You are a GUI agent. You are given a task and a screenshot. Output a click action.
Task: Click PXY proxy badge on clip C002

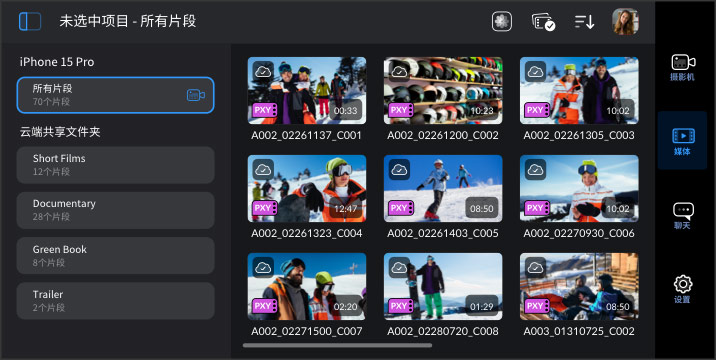tap(401, 110)
